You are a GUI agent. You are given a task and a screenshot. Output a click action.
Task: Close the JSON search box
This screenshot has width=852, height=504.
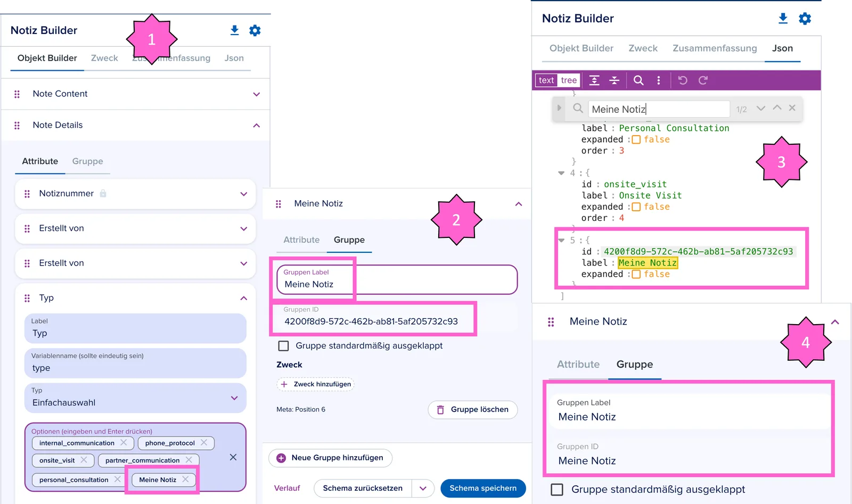point(792,108)
